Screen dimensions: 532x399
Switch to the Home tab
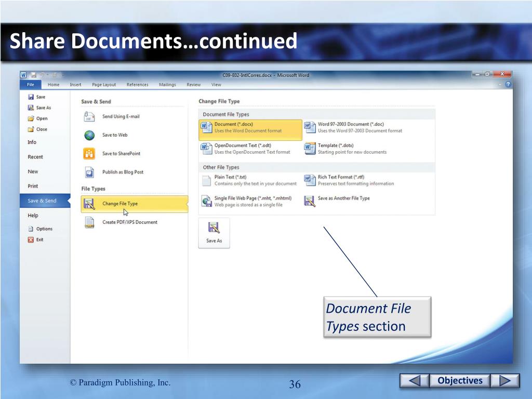54,85
